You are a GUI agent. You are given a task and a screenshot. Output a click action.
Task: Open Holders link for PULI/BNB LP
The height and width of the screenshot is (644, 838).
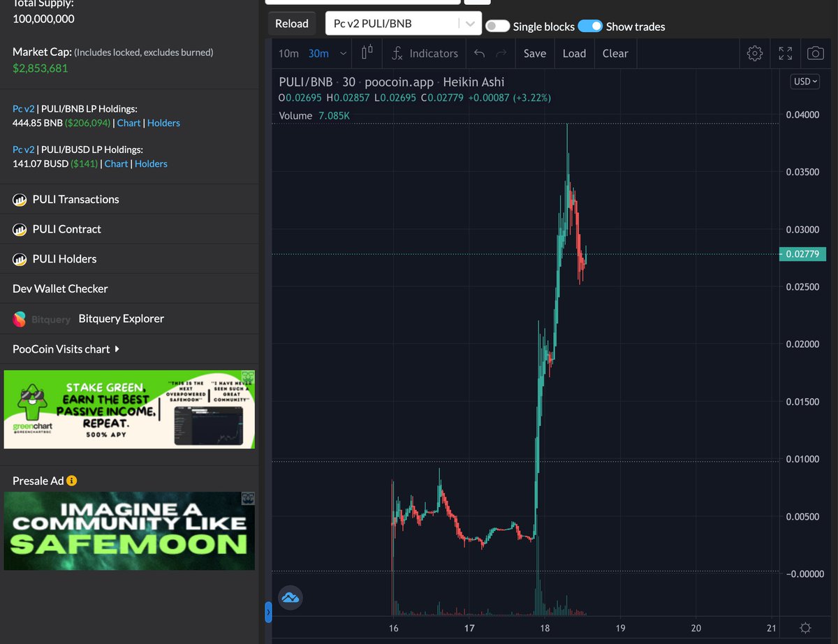pos(163,123)
